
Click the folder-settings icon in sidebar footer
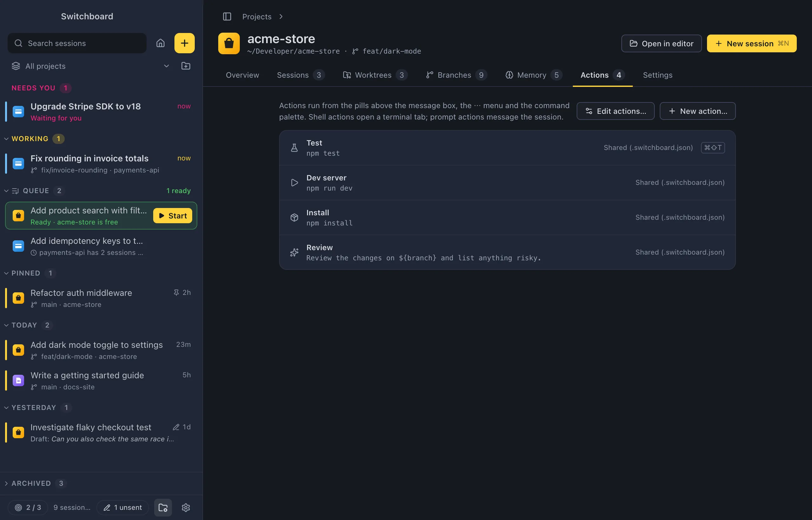pyautogui.click(x=163, y=508)
